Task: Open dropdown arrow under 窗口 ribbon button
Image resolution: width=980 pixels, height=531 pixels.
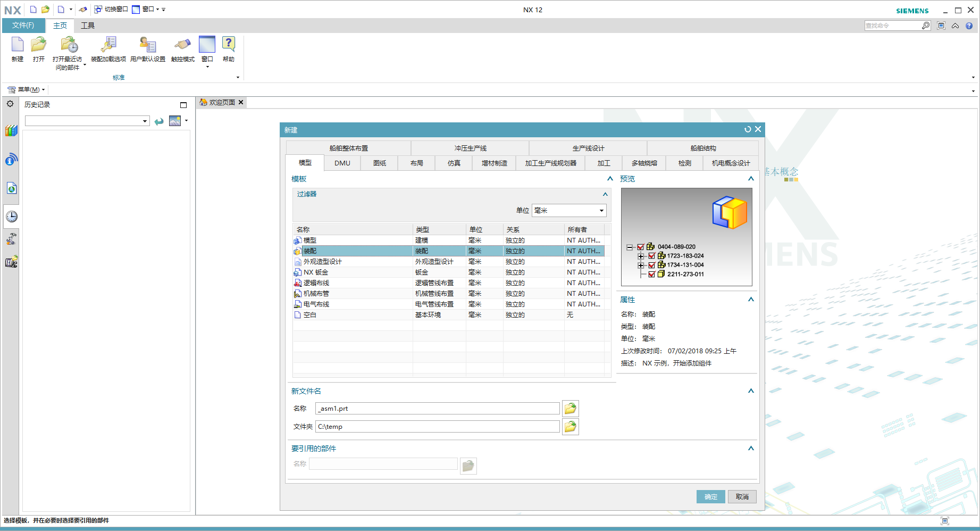Action: tap(207, 67)
